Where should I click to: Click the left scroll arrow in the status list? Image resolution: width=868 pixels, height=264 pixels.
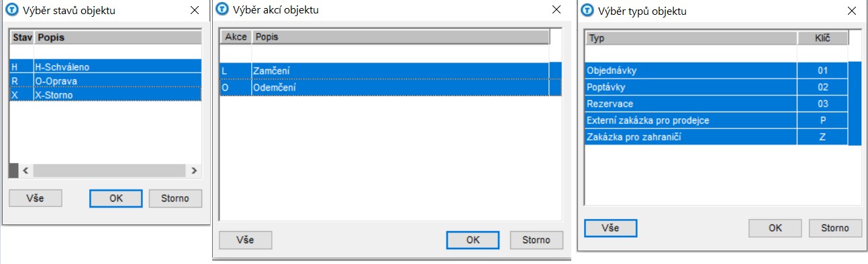click(x=26, y=171)
